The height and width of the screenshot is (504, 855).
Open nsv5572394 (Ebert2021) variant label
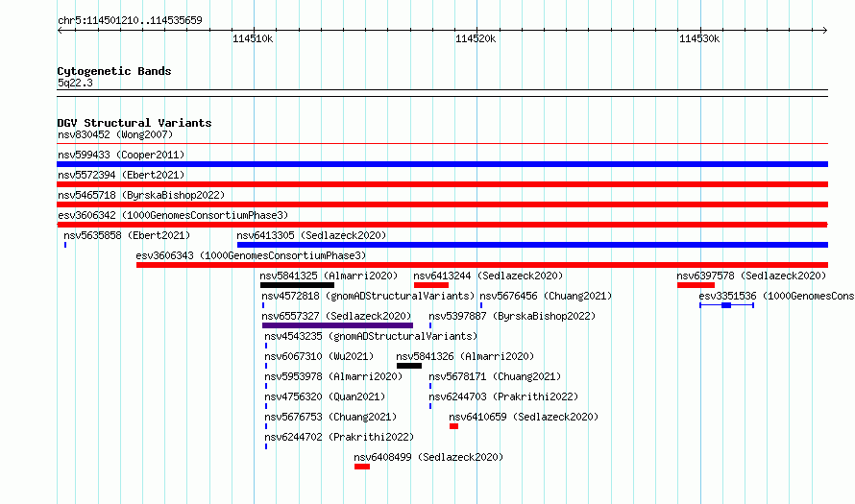121,175
